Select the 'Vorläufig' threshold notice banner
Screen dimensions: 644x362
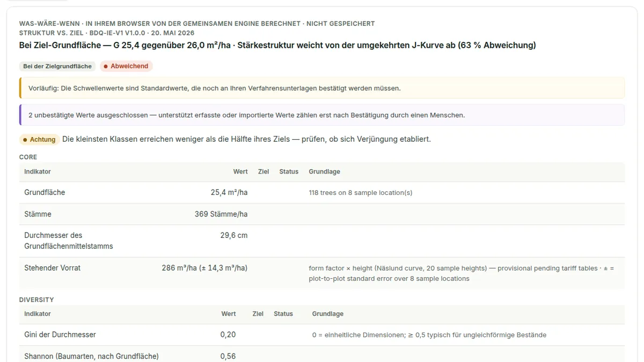coord(322,88)
